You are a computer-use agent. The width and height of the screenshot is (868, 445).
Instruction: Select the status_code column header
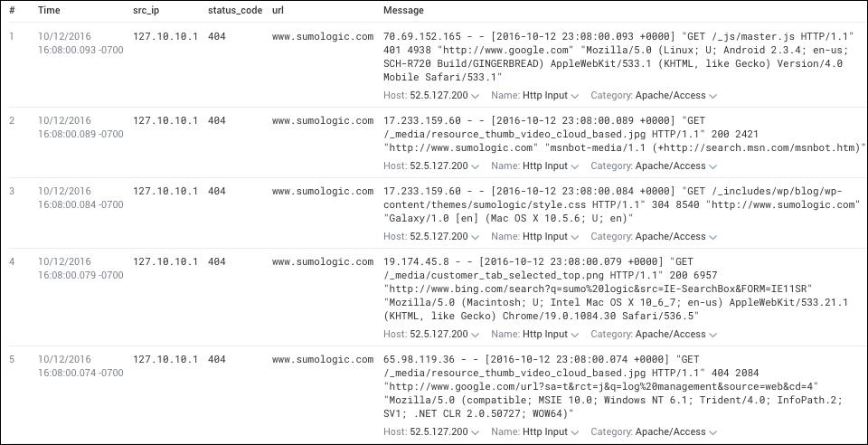(234, 10)
